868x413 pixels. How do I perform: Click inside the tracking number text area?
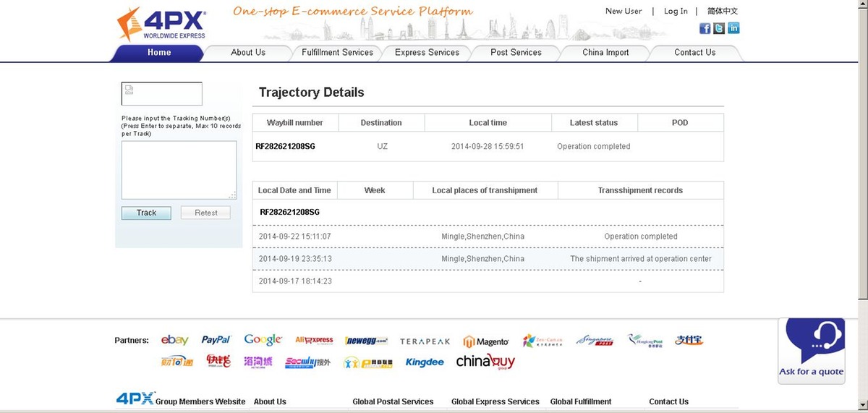click(179, 169)
